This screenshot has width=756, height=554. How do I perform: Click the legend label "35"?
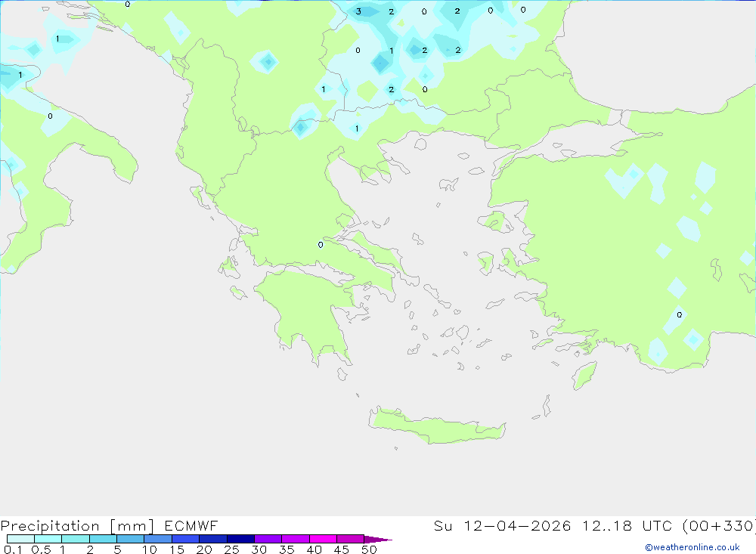(x=287, y=549)
